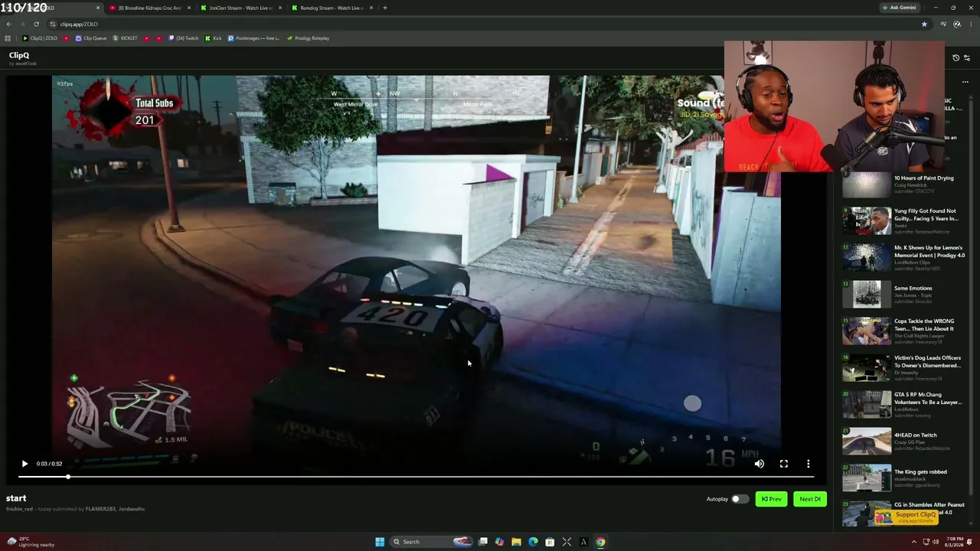Open the queue three-dot menu

click(x=965, y=82)
